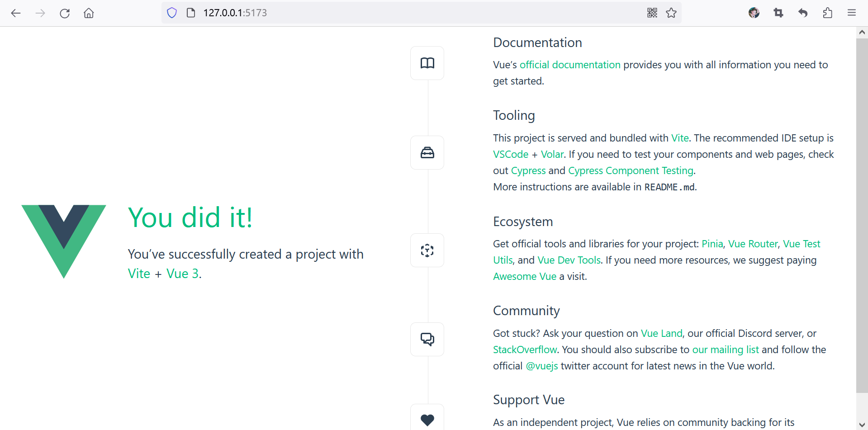Open the our mailing list link
Image resolution: width=868 pixels, height=430 pixels.
[726, 350]
